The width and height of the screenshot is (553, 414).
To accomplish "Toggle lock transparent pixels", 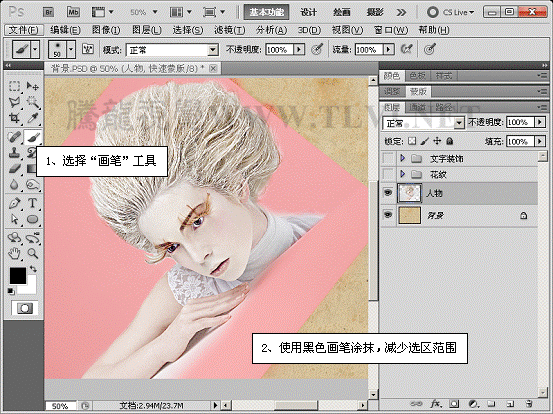I will pyautogui.click(x=412, y=141).
